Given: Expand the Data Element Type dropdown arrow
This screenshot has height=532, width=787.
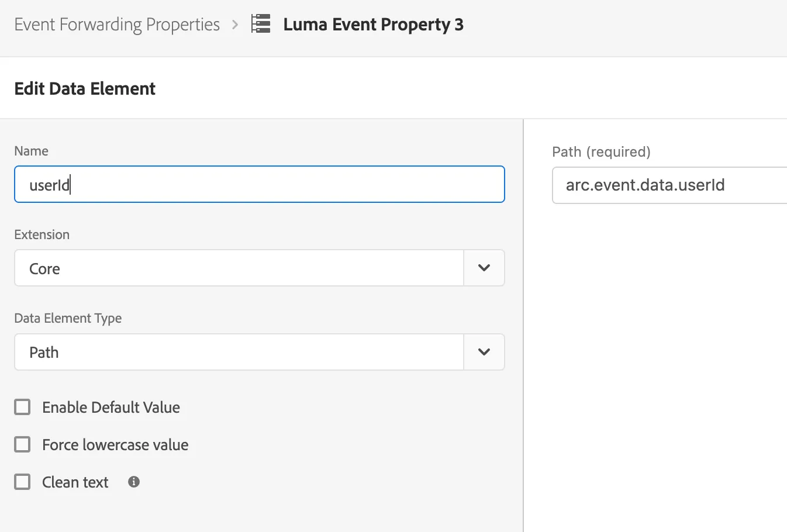Looking at the screenshot, I should coord(484,352).
